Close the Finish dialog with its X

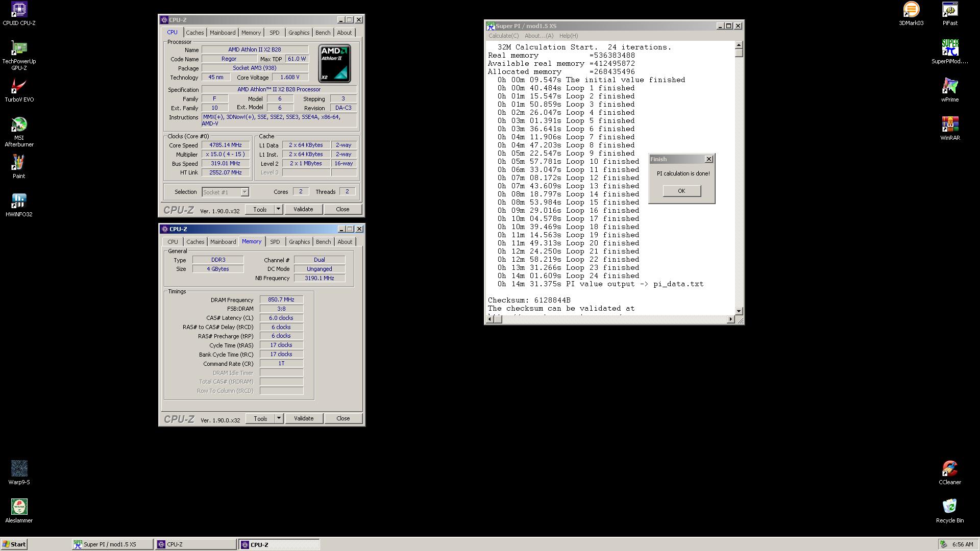[x=708, y=159]
